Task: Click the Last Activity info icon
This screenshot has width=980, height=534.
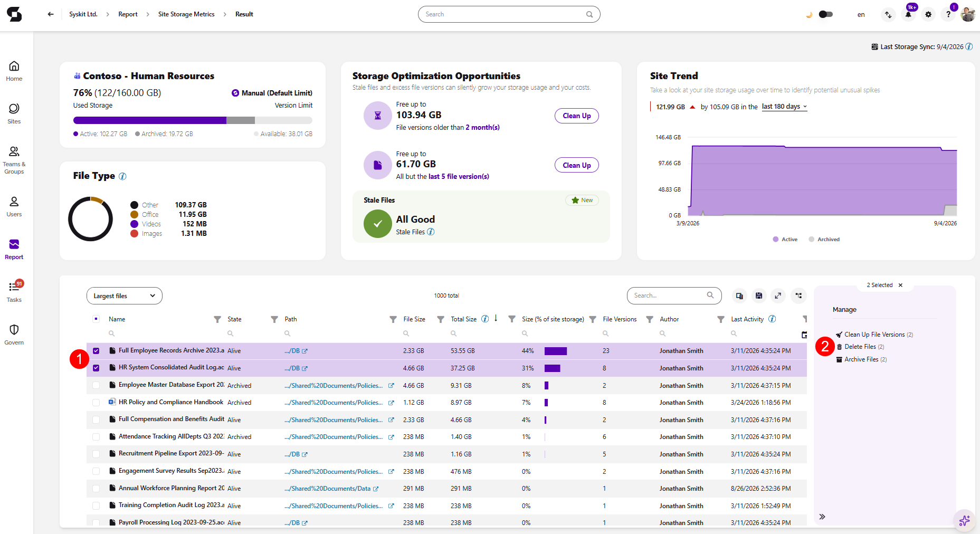Action: pos(772,319)
